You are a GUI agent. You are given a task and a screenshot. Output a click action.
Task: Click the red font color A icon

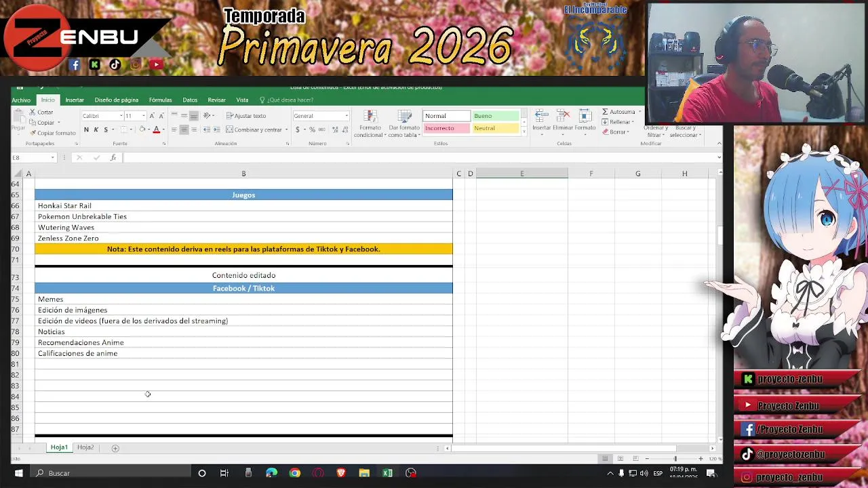click(156, 129)
